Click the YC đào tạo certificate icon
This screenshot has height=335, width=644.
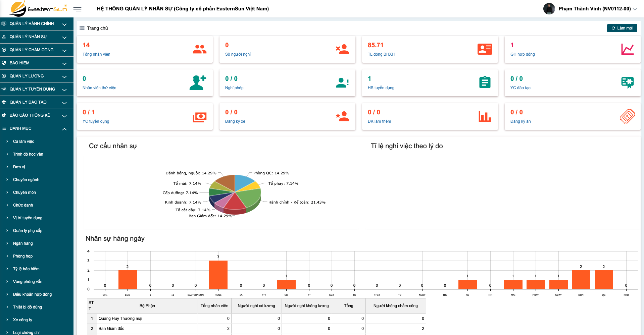click(x=627, y=82)
